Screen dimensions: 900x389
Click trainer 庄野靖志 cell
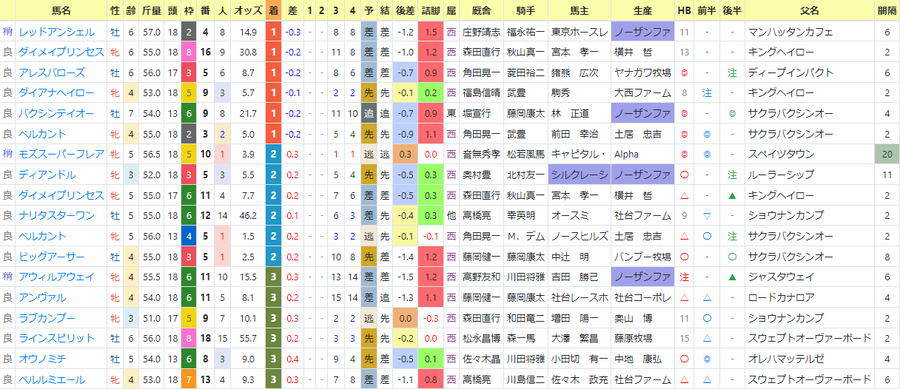(482, 33)
